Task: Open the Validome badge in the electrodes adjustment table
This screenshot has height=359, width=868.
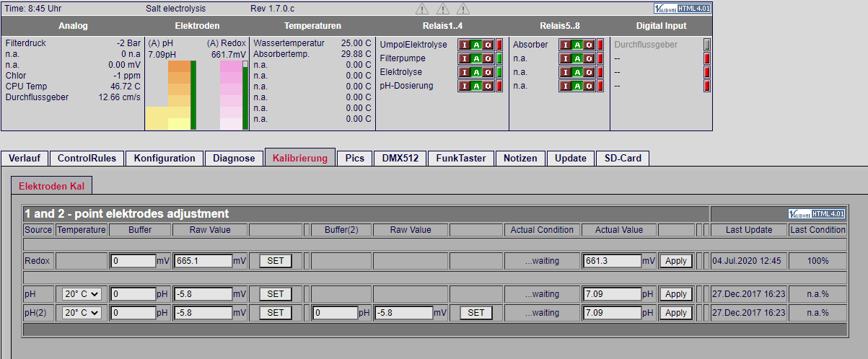Action: pos(817,214)
